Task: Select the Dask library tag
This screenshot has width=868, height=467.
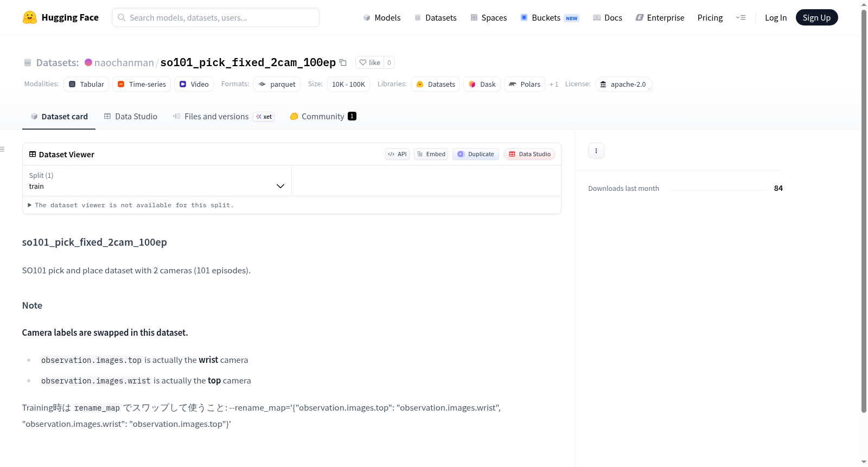Action: pyautogui.click(x=482, y=84)
